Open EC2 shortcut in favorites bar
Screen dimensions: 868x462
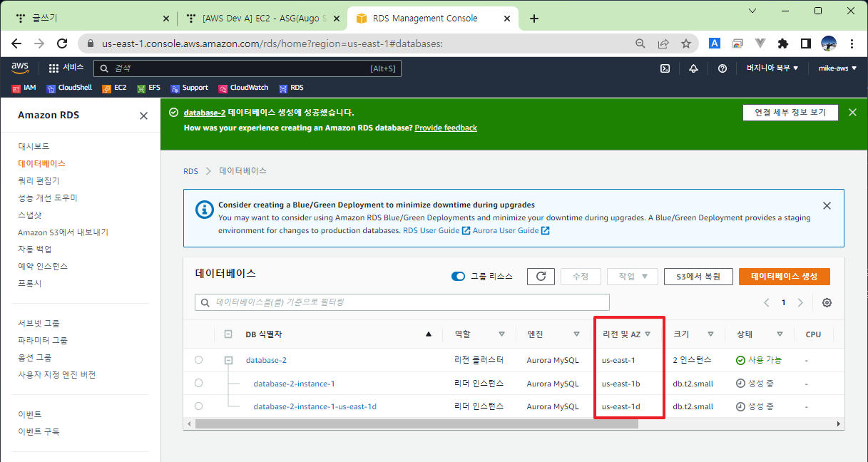click(x=114, y=88)
